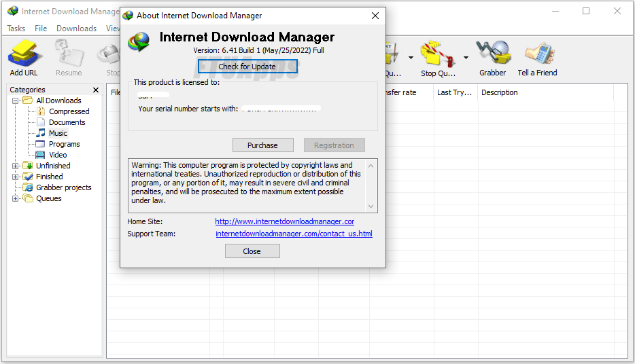Expand the Unfinished tree node

coord(15,166)
